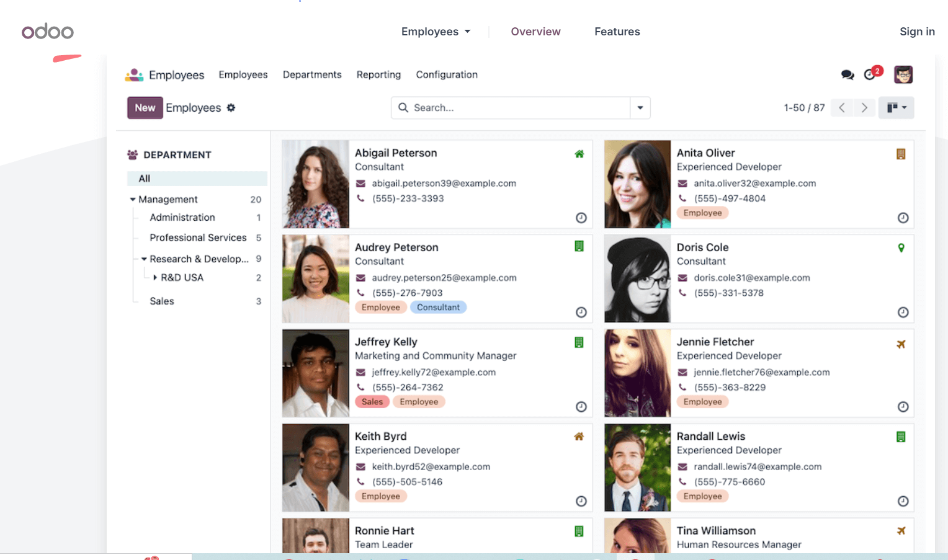Open Jennie Fletcher's activity clock
Image resolution: width=948 pixels, height=560 pixels.
coord(903,407)
